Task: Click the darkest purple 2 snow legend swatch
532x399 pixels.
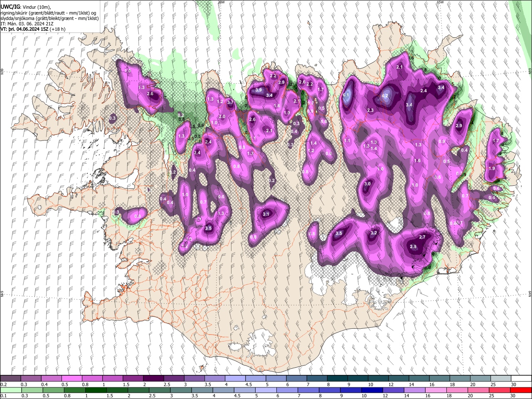Action: click(x=153, y=378)
